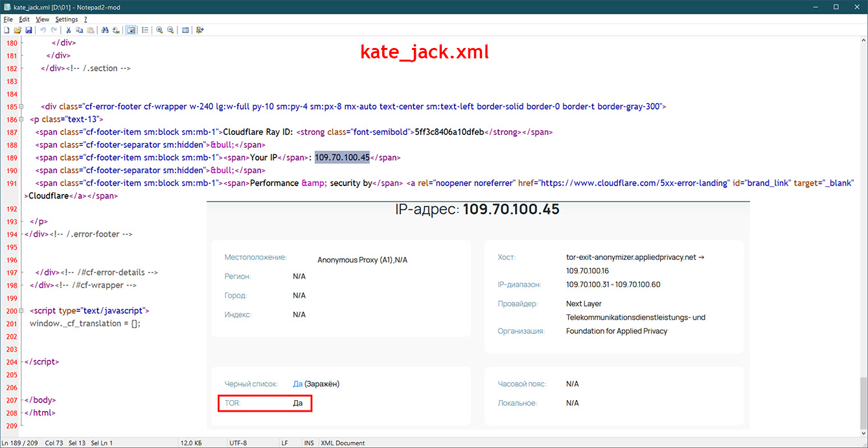Image resolution: width=868 pixels, height=448 pixels.
Task: Change UTF-8 encoding in status bar
Action: click(238, 443)
